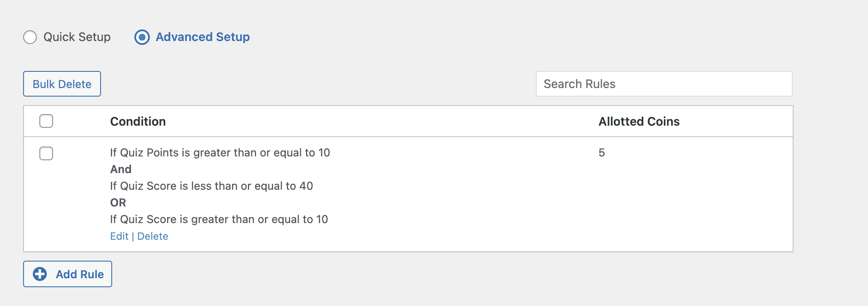Click the Quiz Score less than 40 condition
The width and height of the screenshot is (868, 306).
[x=211, y=186]
